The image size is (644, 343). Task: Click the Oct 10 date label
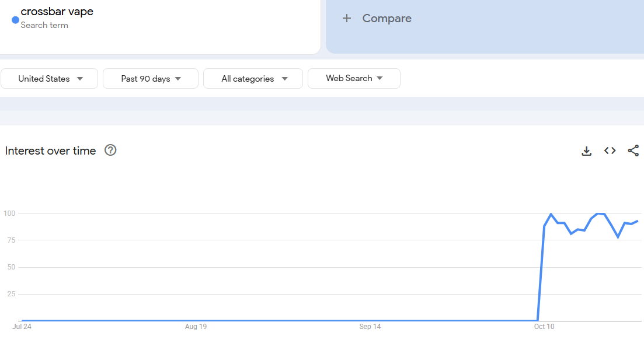[x=544, y=327]
